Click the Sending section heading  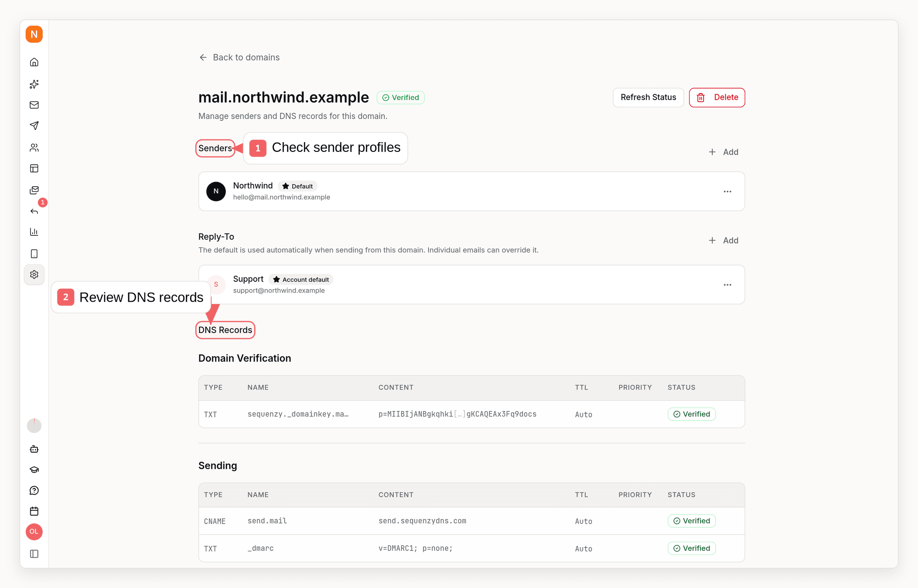pyautogui.click(x=218, y=466)
